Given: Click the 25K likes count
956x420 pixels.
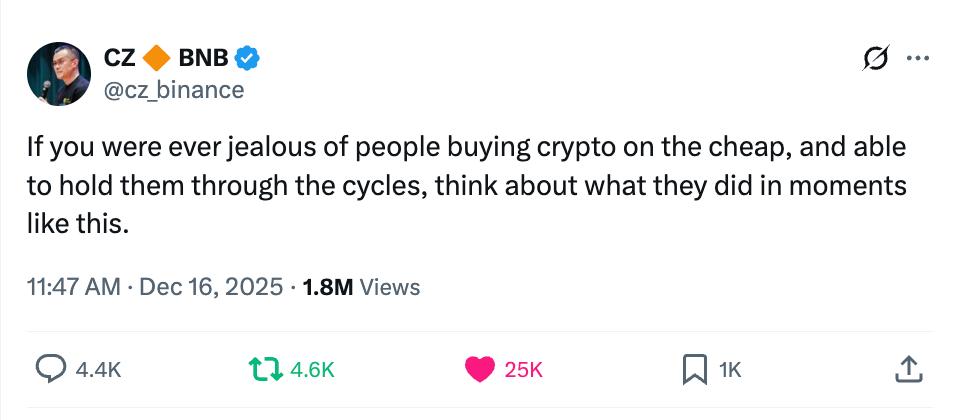Looking at the screenshot, I should click(523, 370).
